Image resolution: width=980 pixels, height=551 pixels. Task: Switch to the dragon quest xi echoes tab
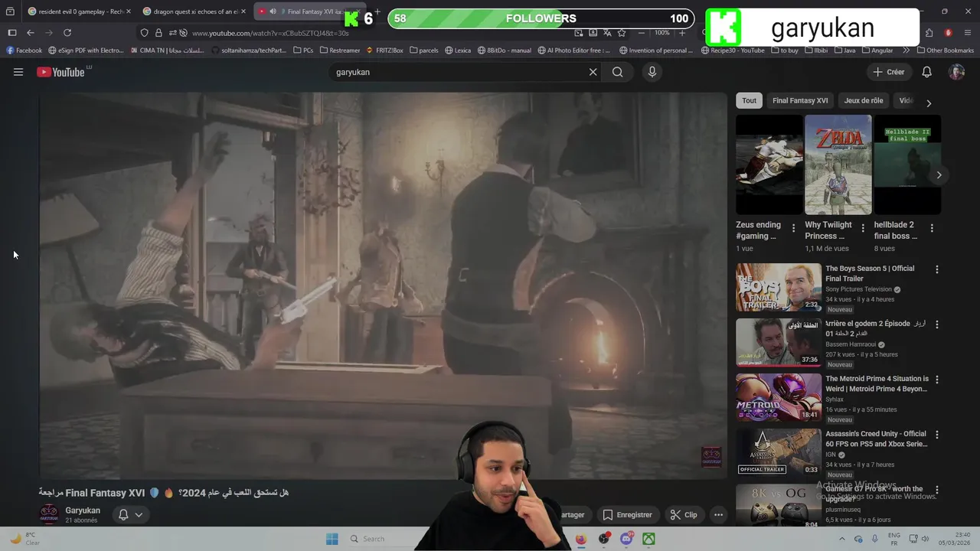[194, 11]
